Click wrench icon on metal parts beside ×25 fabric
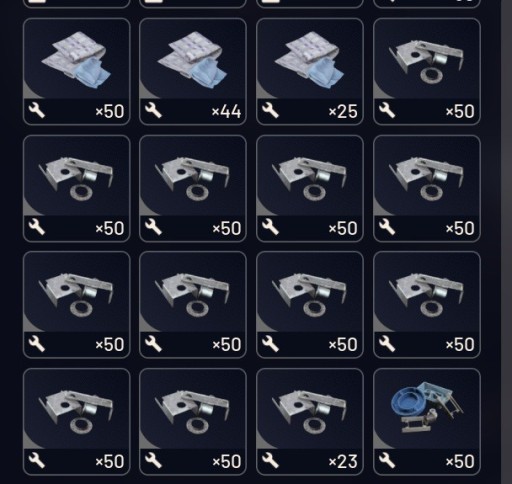This screenshot has height=484, width=512. click(387, 110)
